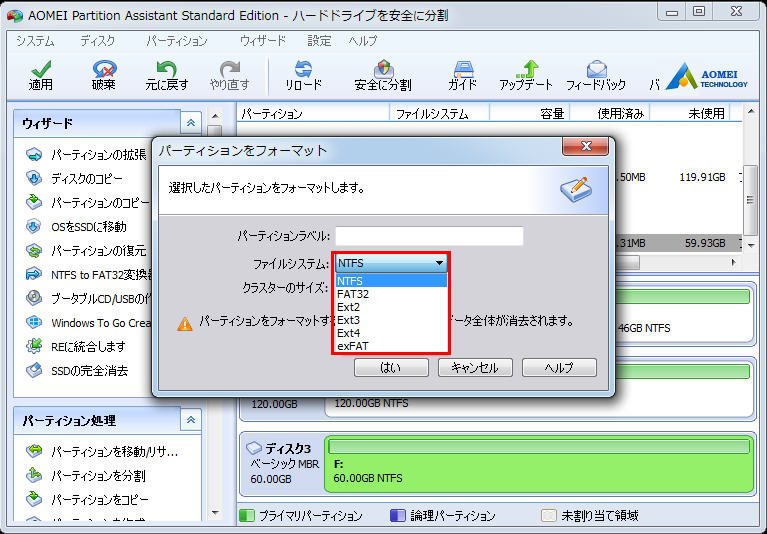Click the sidebar scroll-down arrow

215,512
